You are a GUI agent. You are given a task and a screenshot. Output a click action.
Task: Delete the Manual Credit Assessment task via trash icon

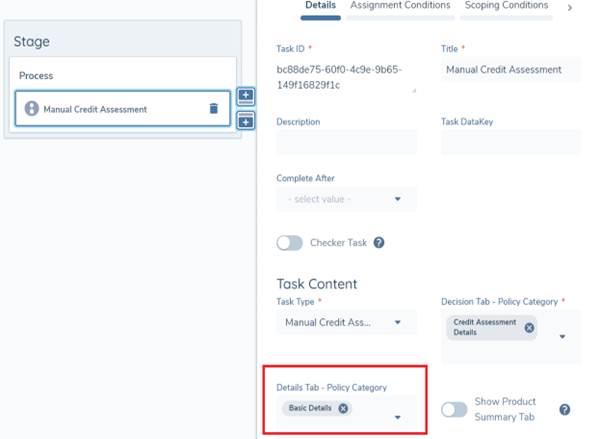coord(213,109)
